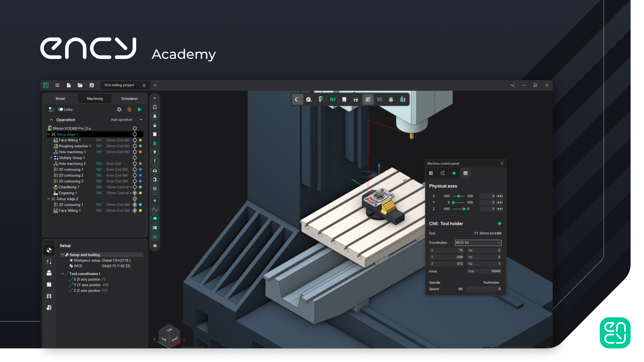
Task: Click the stock layers comparison icon in the toolbar
Action: pyautogui.click(x=391, y=99)
